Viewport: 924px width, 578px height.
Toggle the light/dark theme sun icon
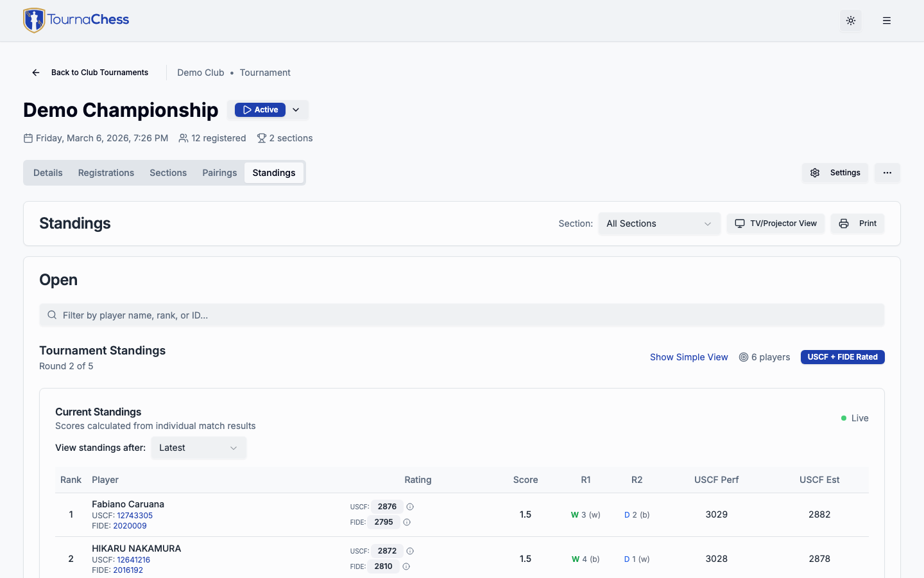pyautogui.click(x=851, y=21)
